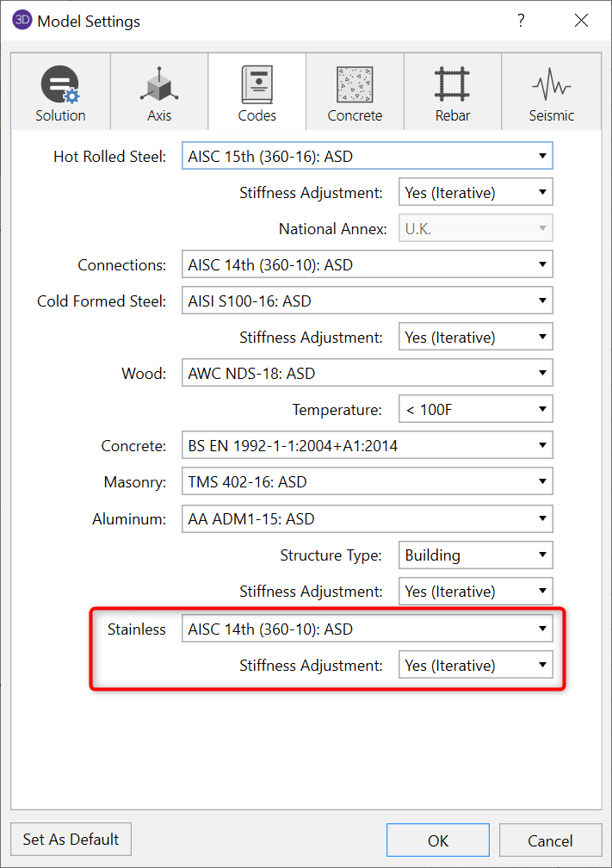Expand the Stainless code dropdown
This screenshot has width=612, height=868.
click(x=367, y=629)
